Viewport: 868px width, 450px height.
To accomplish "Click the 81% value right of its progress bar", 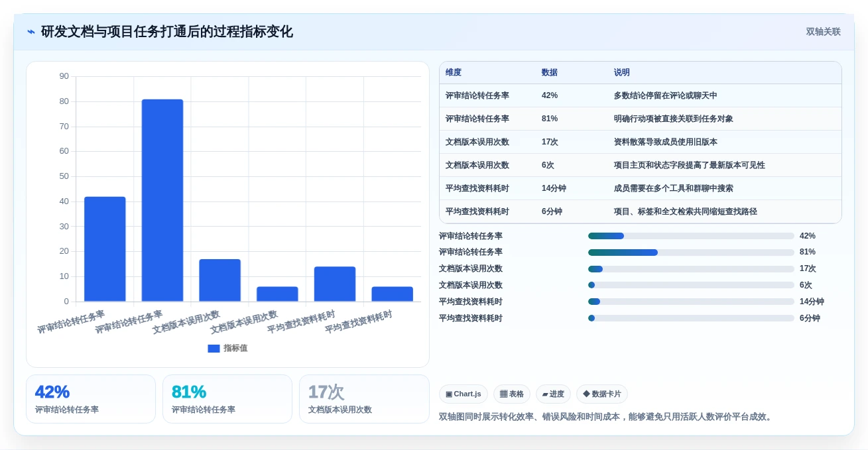I will pyautogui.click(x=808, y=252).
